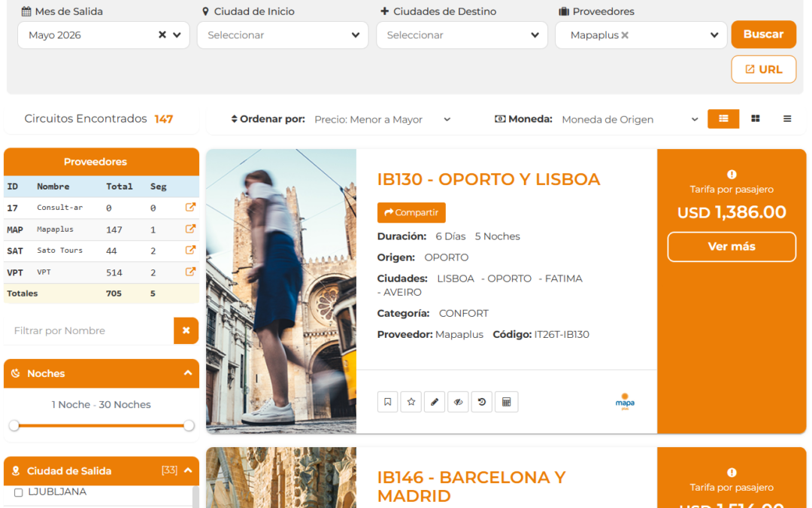Click the Buscar button
This screenshot has width=812, height=508.
click(x=763, y=35)
